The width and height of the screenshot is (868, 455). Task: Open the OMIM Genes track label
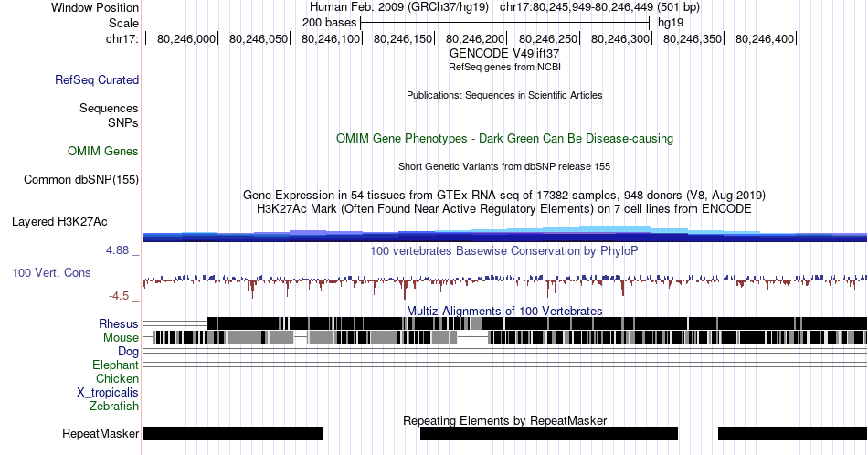[102, 151]
